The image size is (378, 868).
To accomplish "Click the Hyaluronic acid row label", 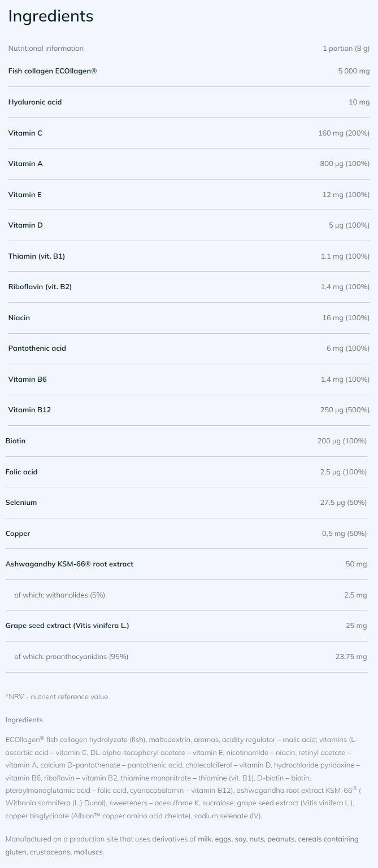I will (x=35, y=102).
